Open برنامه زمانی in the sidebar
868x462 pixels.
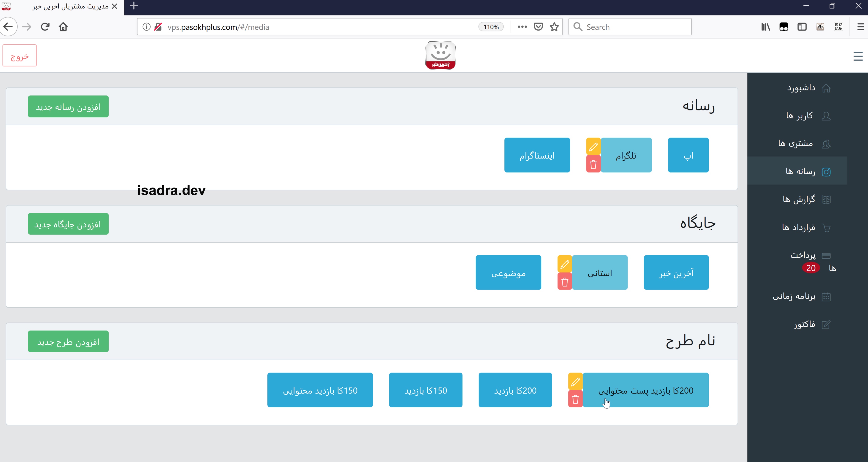(797, 296)
